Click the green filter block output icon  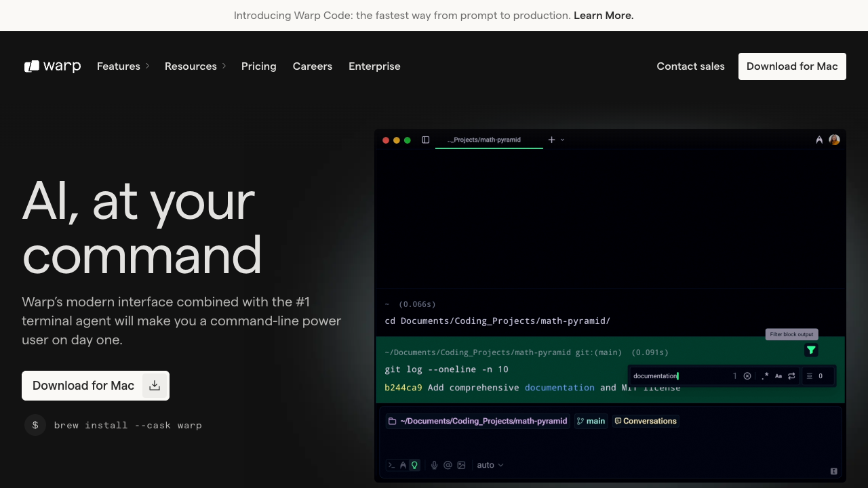pos(811,350)
